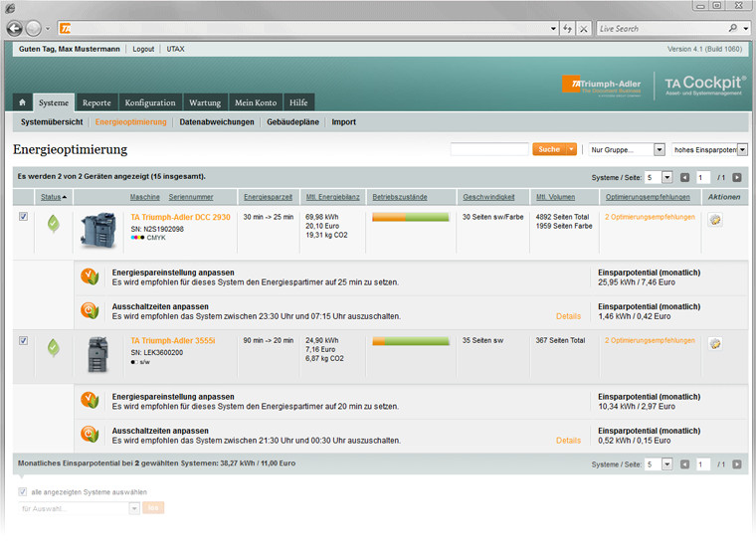Open the address bar history dropdown

pyautogui.click(x=553, y=29)
